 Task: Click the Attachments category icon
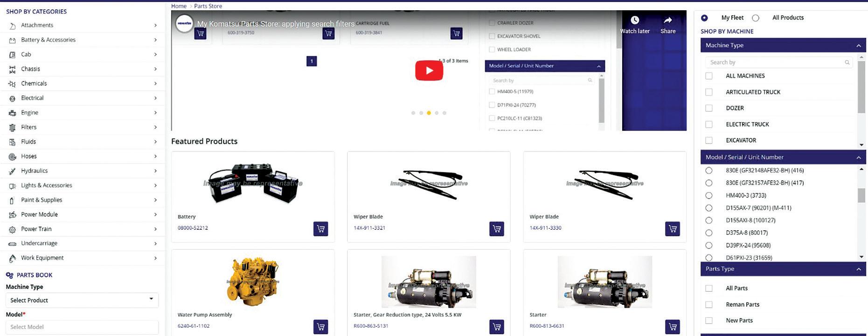pos(12,26)
